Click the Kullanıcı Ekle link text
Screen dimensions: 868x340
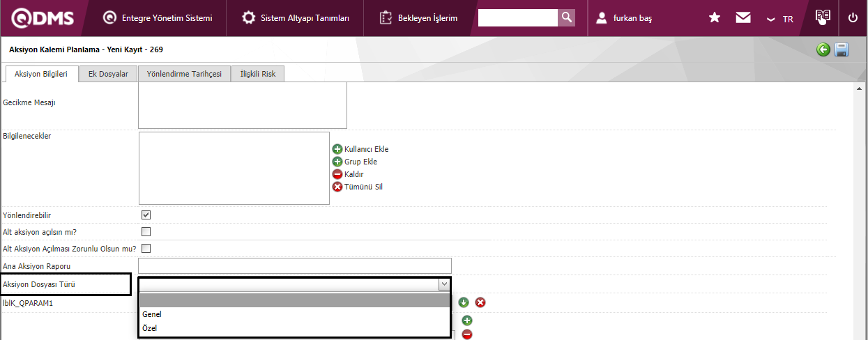367,149
